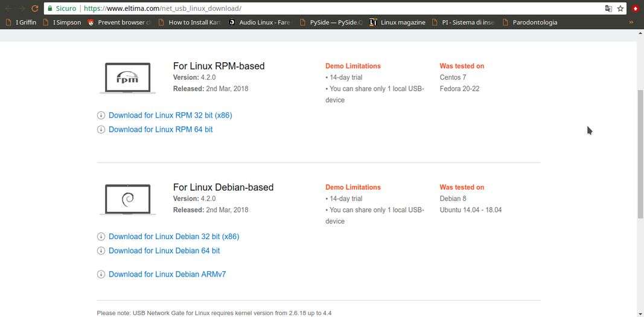Click 'Centos 7' text
The image size is (644, 317).
point(453,77)
